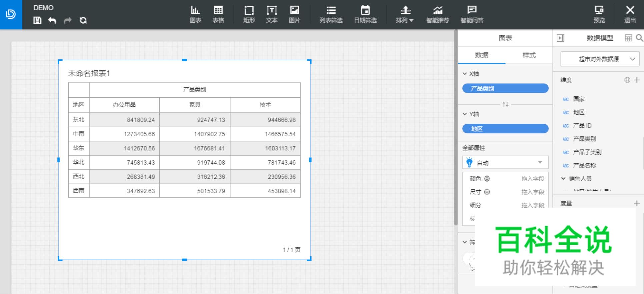
Task: Click the 预览 preview button
Action: pyautogui.click(x=599, y=15)
